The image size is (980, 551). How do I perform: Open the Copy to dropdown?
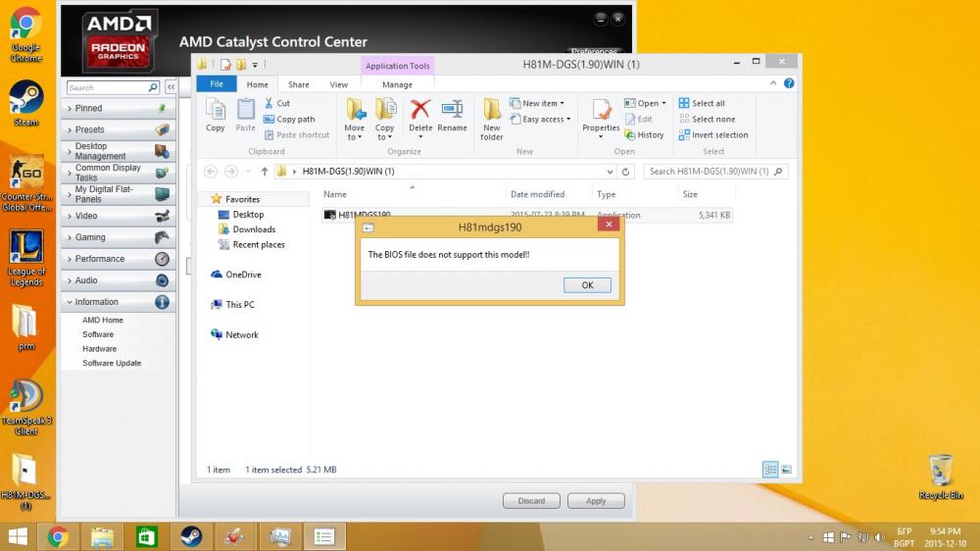click(384, 120)
